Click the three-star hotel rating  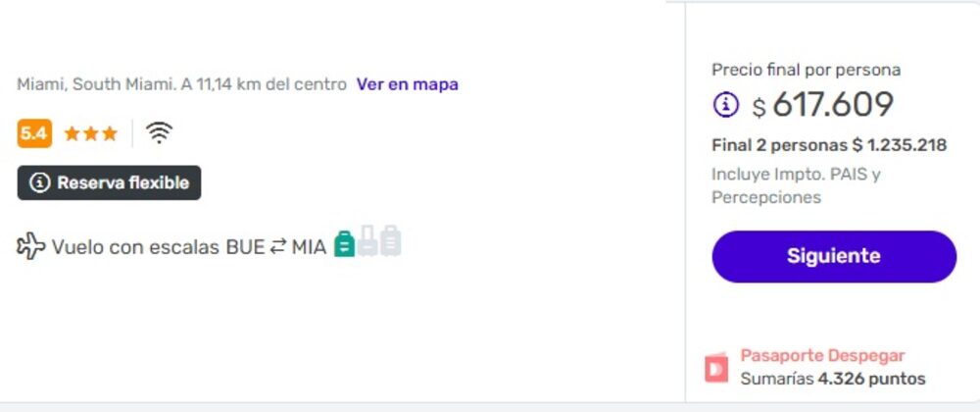pyautogui.click(x=90, y=133)
